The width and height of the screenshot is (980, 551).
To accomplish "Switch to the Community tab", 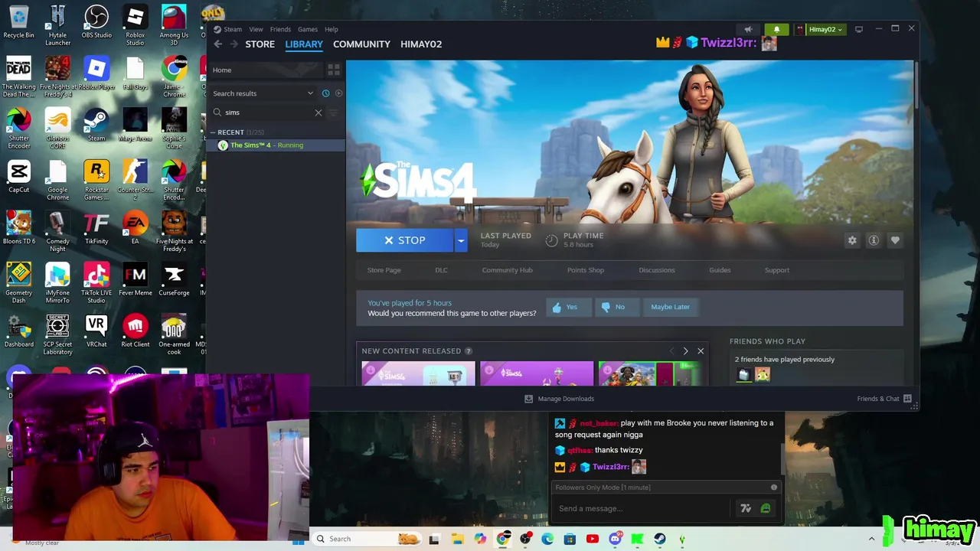I will [x=361, y=44].
